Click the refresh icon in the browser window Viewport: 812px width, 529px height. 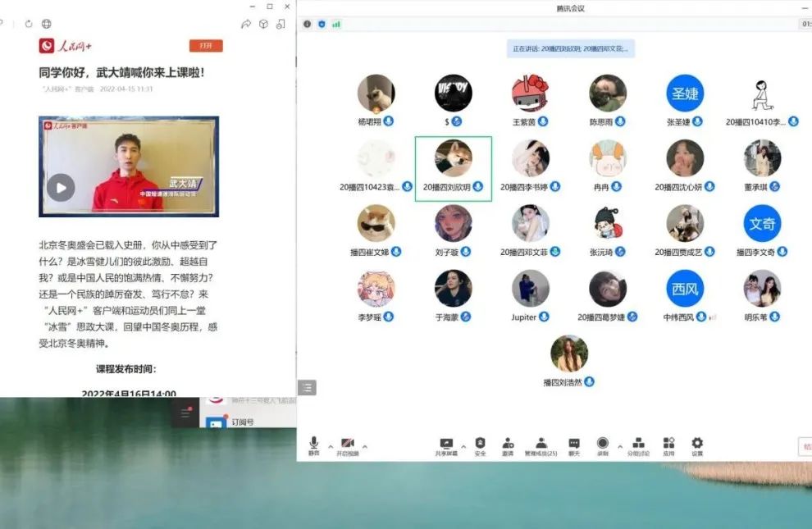(x=29, y=25)
